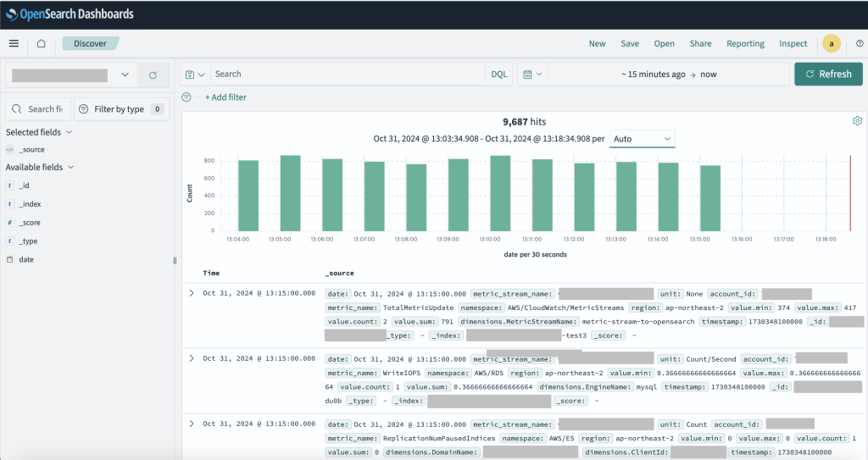Expand the ReplicationNumPausedIndices document row
This screenshot has width=868, height=460.
pyautogui.click(x=192, y=424)
